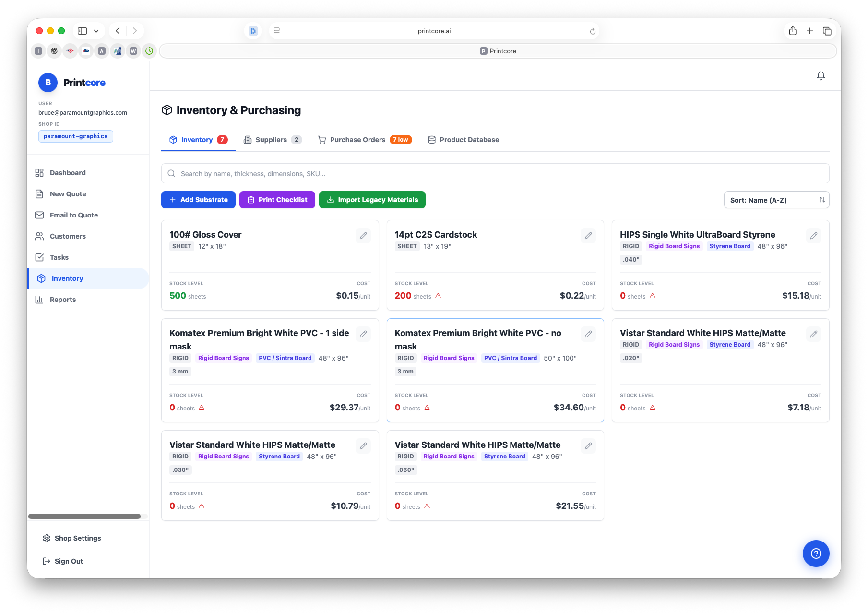Open a new browser tab with plus icon

pyautogui.click(x=809, y=31)
